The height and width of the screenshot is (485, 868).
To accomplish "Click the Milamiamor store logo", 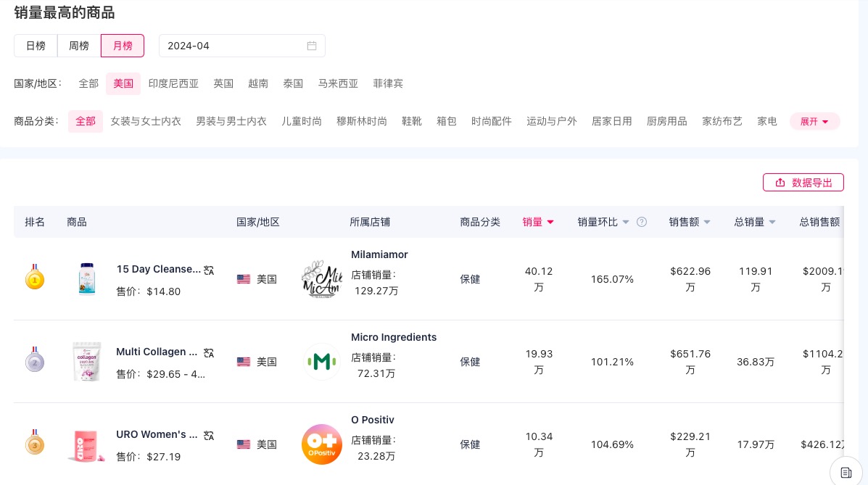I will [321, 279].
